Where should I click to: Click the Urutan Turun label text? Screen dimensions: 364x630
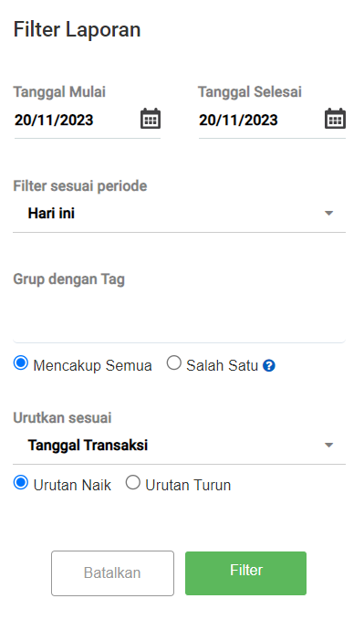coord(188,486)
